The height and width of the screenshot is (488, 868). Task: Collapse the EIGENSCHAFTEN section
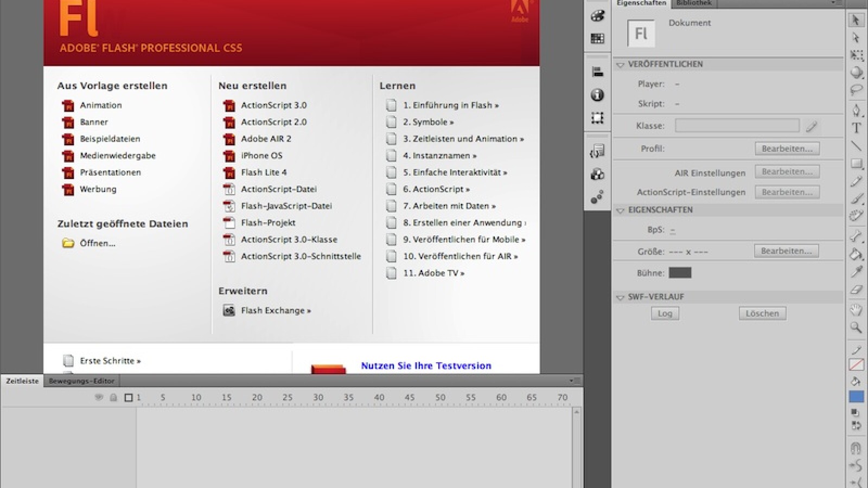(x=620, y=210)
